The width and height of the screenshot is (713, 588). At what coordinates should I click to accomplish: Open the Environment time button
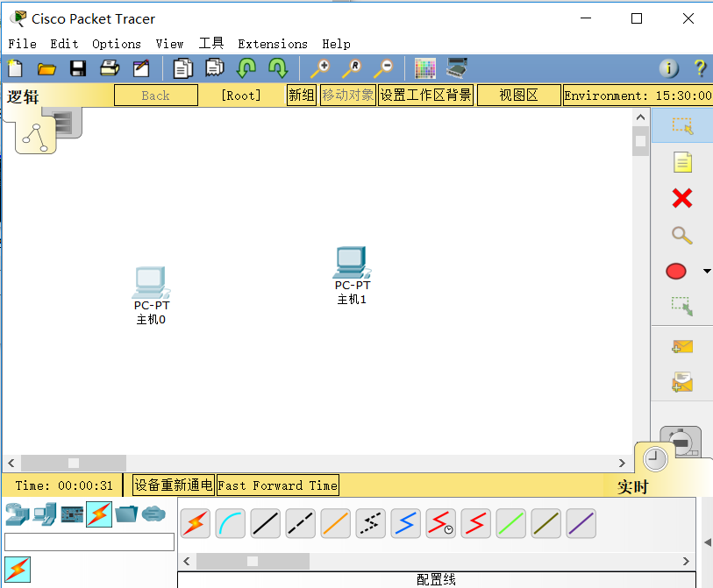pyautogui.click(x=638, y=96)
